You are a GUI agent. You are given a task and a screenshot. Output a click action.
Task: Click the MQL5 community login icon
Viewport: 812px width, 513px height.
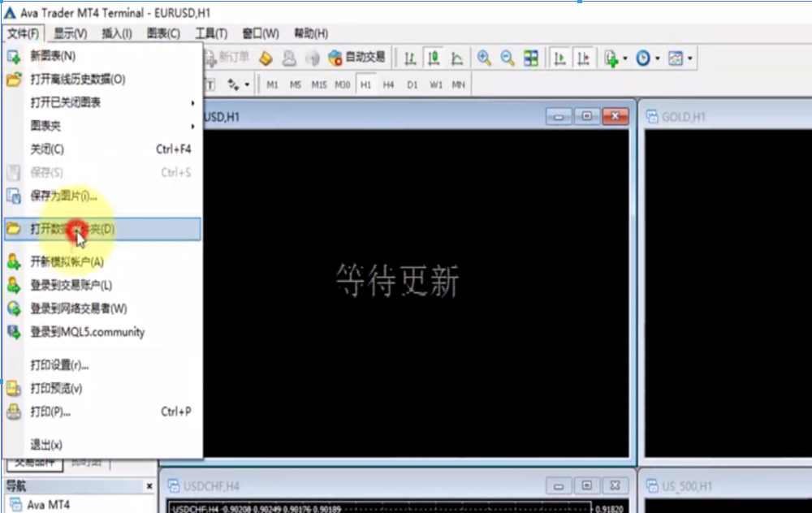[14, 332]
